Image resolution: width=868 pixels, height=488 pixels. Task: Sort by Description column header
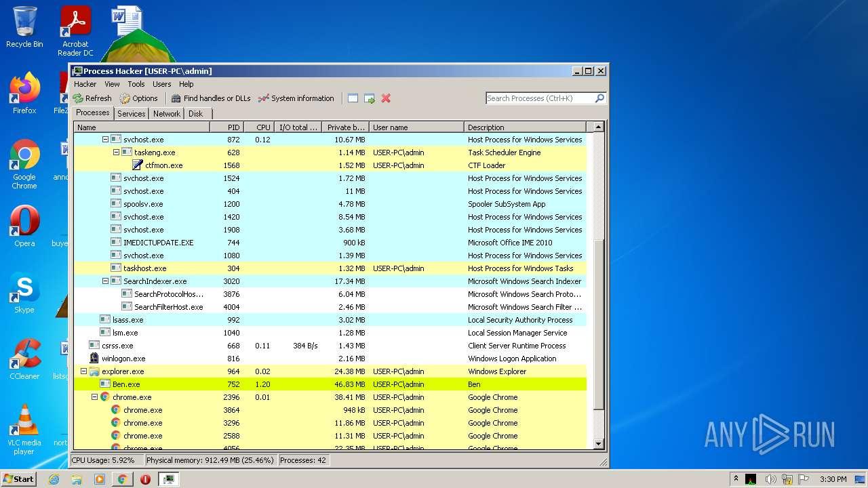(525, 127)
